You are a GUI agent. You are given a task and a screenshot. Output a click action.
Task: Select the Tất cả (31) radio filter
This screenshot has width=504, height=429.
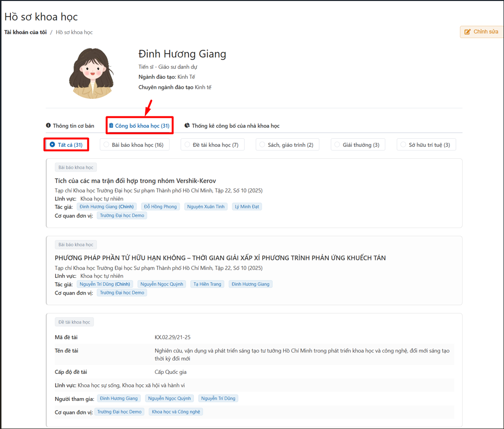(x=53, y=145)
